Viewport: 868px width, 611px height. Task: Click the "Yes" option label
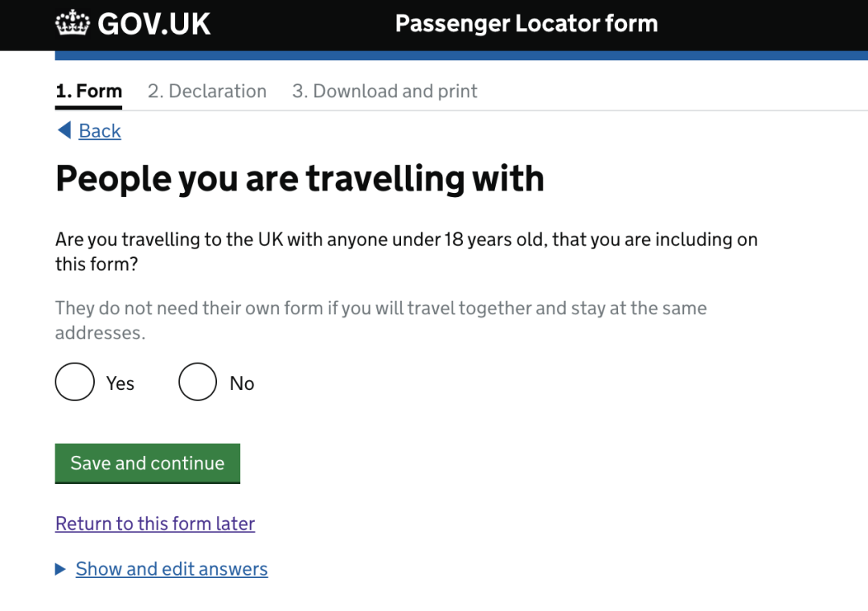coord(120,383)
